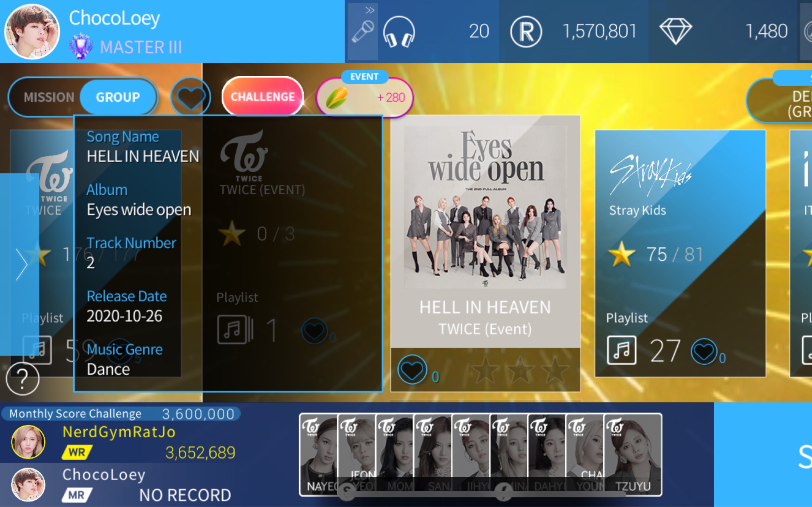Click the diamond currency icon

coord(675,30)
